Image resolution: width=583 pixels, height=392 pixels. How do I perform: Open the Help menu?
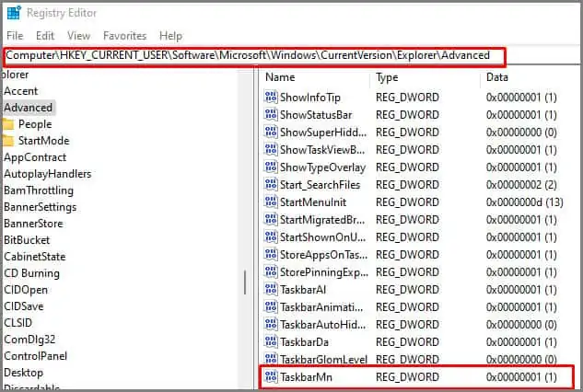tap(170, 36)
